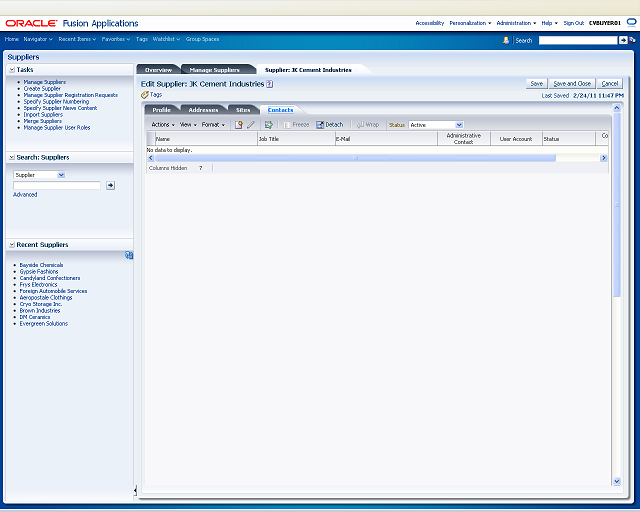Screen dimensions: 640x512
Task: Click the horizontal table scrollbar thumb
Action: click(355, 158)
